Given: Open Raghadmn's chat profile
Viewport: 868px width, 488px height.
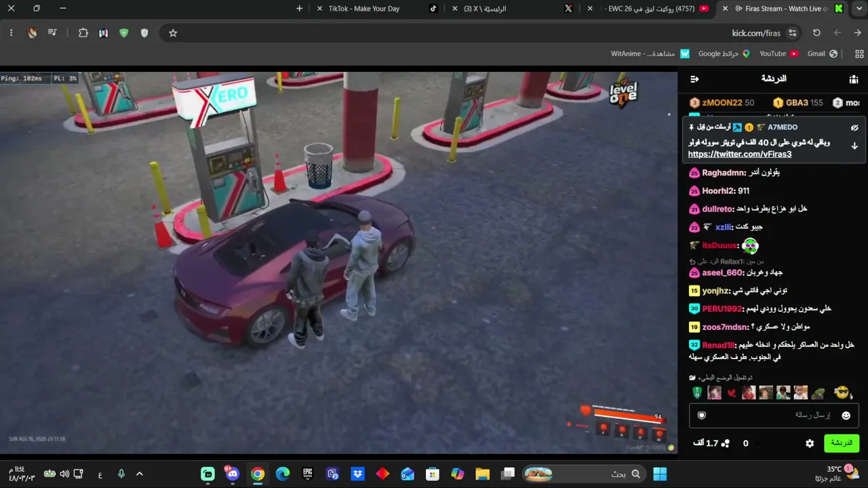Looking at the screenshot, I should pos(723,173).
